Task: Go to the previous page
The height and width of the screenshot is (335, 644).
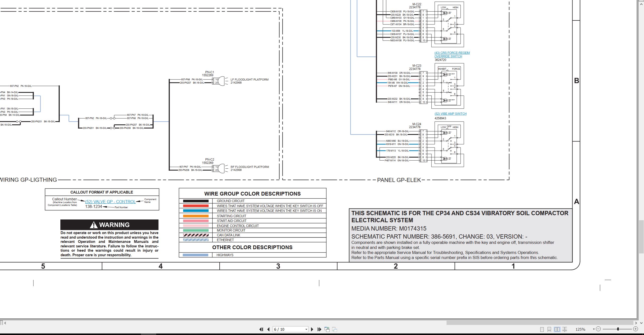Action: 268,329
